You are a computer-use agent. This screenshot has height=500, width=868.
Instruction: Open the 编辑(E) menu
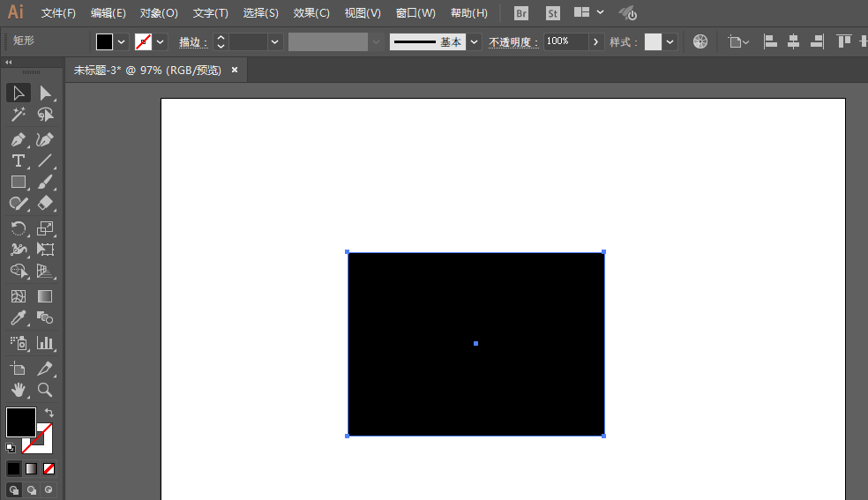(x=108, y=13)
